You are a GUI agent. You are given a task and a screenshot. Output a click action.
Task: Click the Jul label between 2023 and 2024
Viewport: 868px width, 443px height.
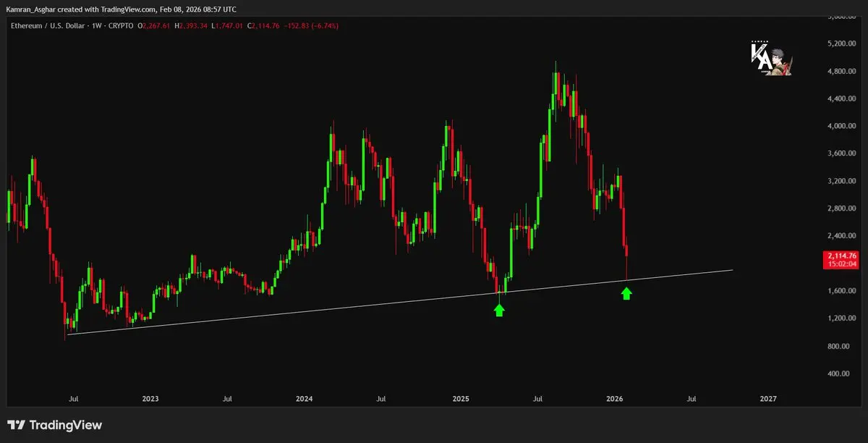pyautogui.click(x=227, y=399)
